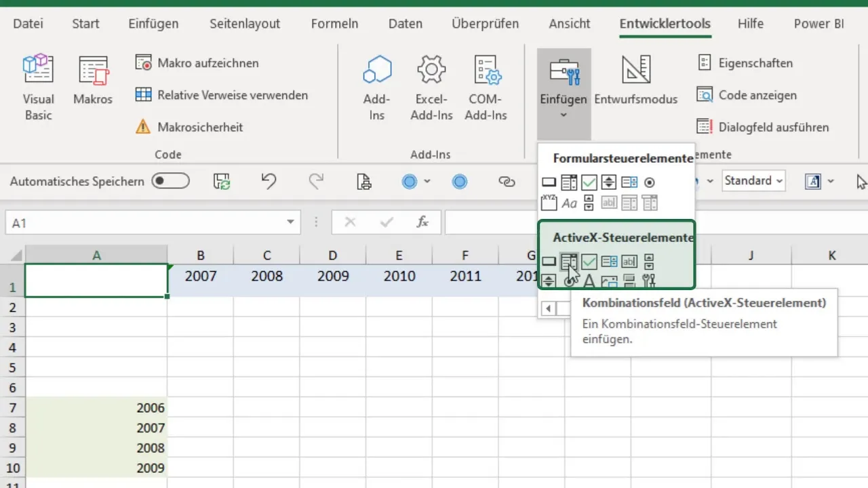
Task: Open COM-Add-Ins dialog
Action: point(486,88)
